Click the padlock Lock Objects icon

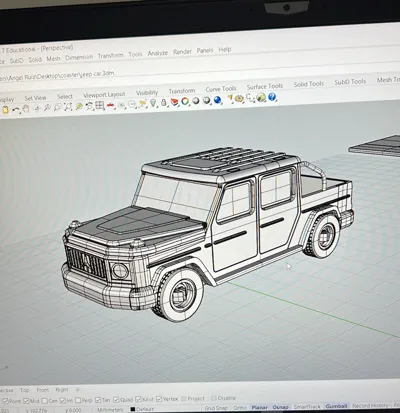point(164,102)
